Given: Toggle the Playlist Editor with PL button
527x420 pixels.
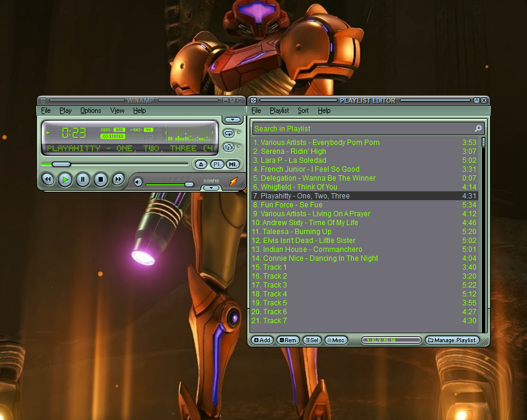Looking at the screenshot, I should (217, 165).
